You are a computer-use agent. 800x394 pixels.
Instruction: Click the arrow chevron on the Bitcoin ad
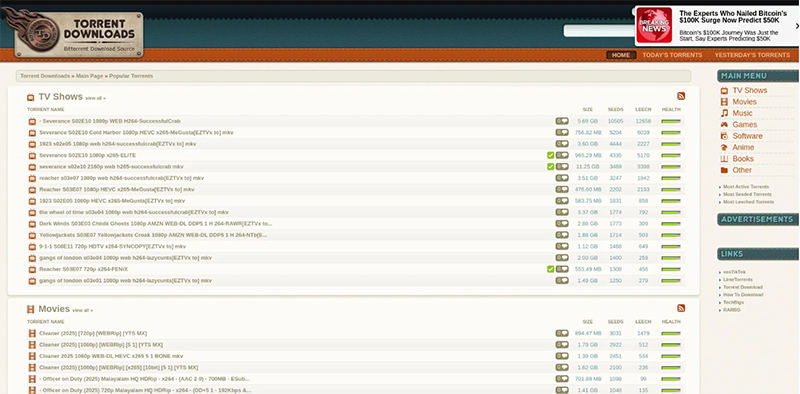point(797,26)
